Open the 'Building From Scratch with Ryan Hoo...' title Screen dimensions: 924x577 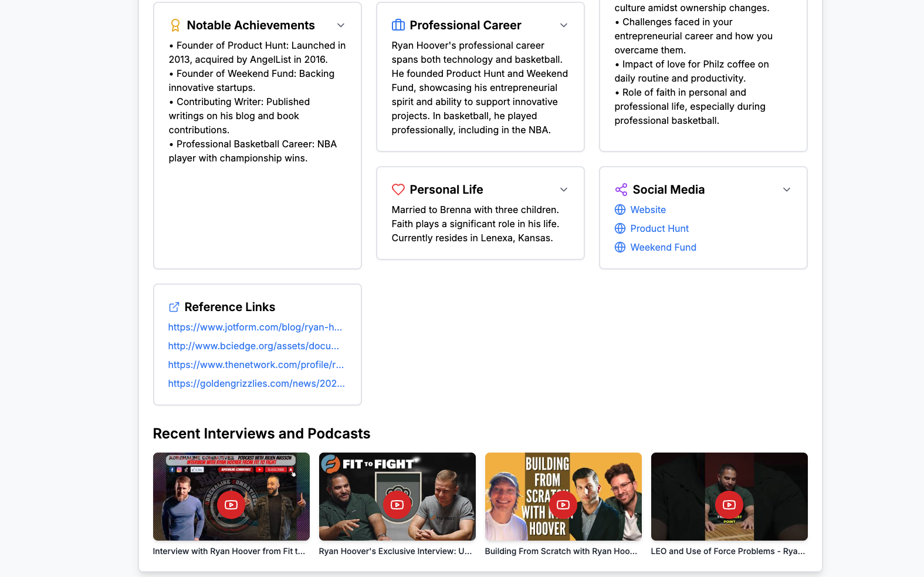[561, 551]
